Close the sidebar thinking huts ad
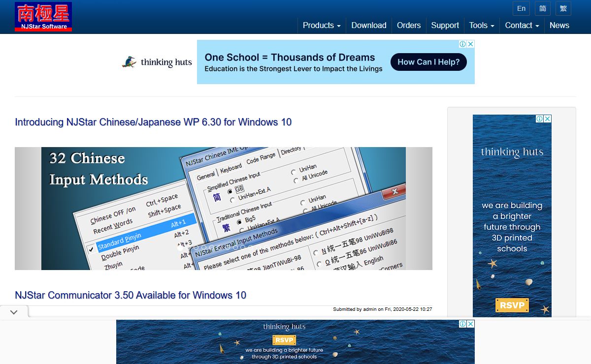This screenshot has width=591, height=364. (x=548, y=119)
